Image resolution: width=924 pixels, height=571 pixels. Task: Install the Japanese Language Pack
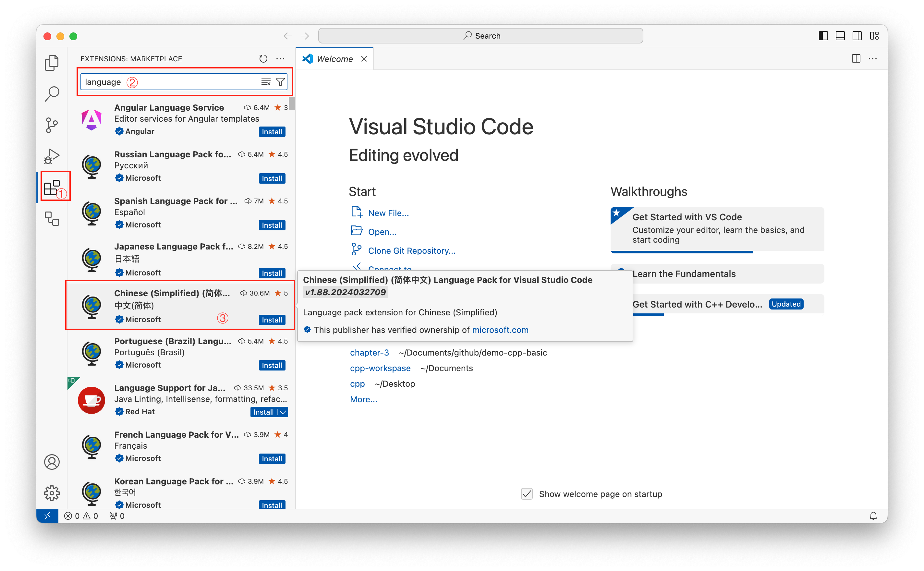(272, 273)
